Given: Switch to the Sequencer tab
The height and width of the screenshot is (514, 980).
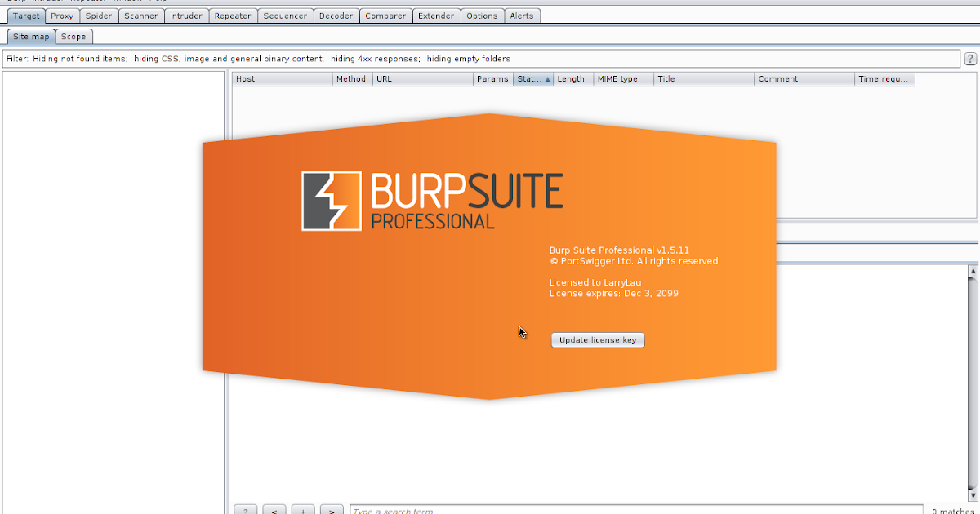Looking at the screenshot, I should click(286, 16).
